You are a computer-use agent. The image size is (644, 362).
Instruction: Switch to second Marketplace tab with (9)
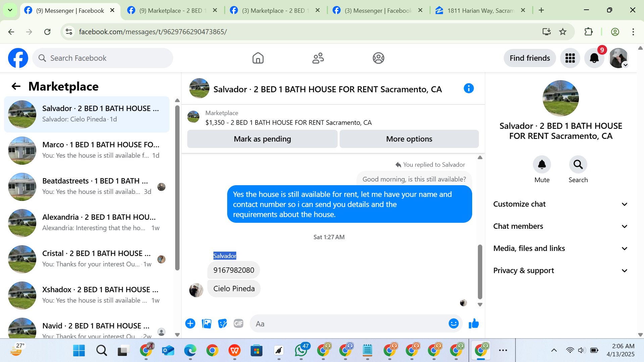172,10
